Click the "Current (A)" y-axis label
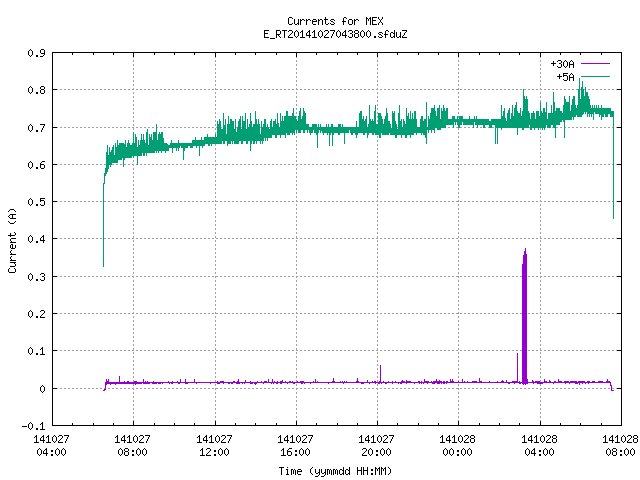 pos(12,240)
